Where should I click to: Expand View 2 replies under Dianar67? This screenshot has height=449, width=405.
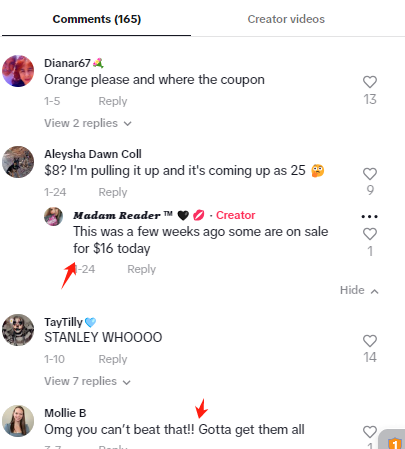click(x=88, y=123)
